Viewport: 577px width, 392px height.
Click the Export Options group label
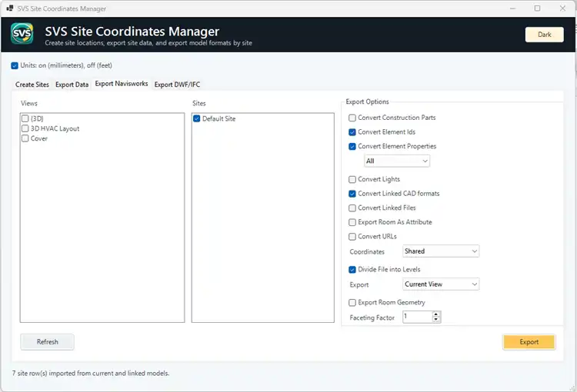[367, 101]
